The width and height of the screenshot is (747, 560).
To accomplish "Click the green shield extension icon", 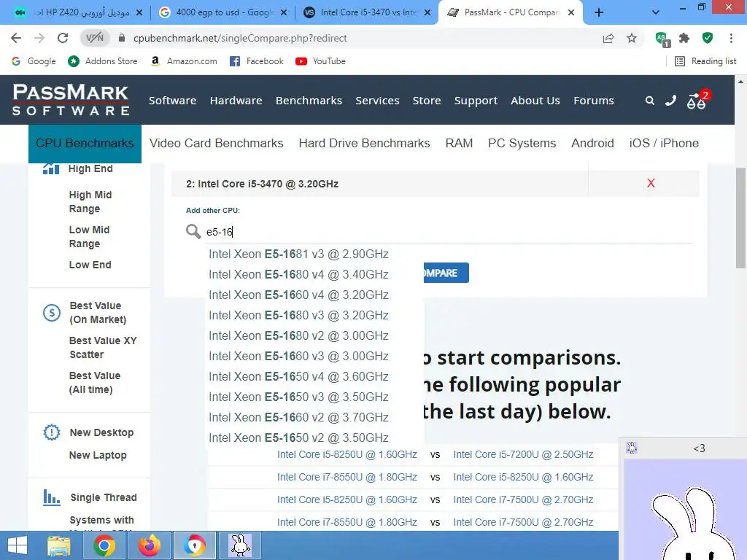I will pyautogui.click(x=708, y=38).
